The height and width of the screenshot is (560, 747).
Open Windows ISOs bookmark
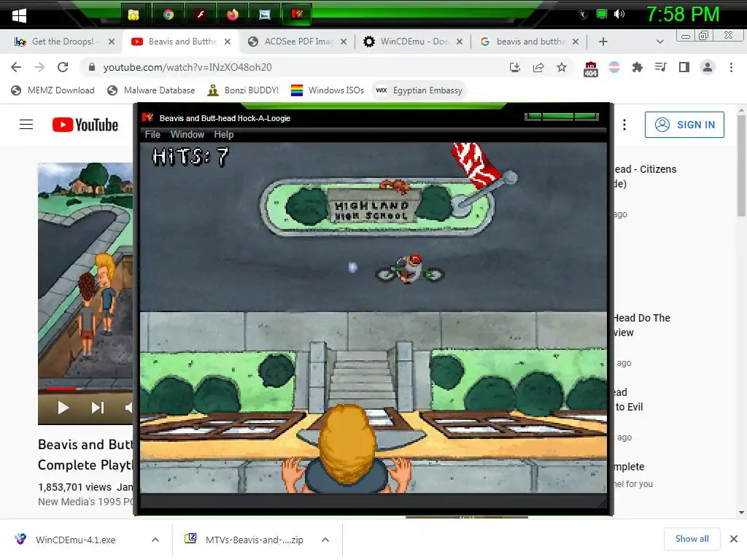(x=328, y=90)
